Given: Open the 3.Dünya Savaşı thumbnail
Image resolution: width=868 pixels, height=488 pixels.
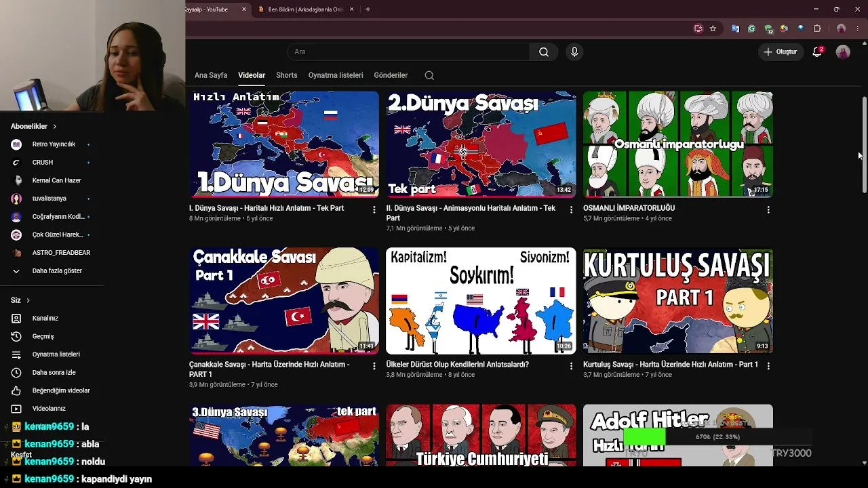Looking at the screenshot, I should [x=284, y=435].
